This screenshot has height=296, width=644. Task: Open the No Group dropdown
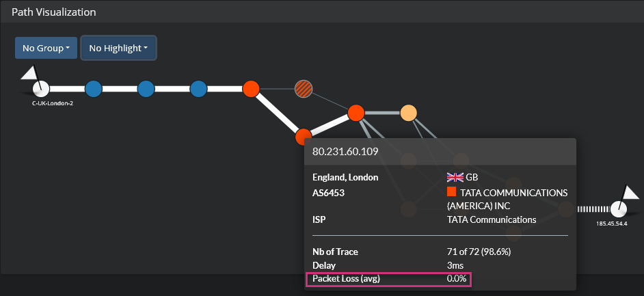46,48
